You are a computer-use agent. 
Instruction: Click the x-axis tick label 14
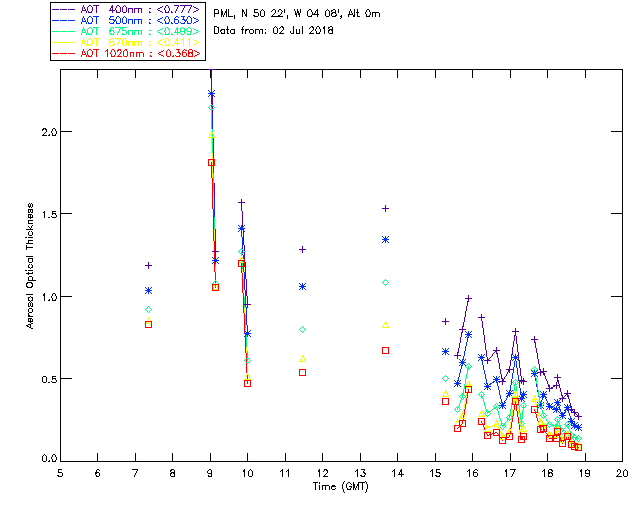(398, 473)
